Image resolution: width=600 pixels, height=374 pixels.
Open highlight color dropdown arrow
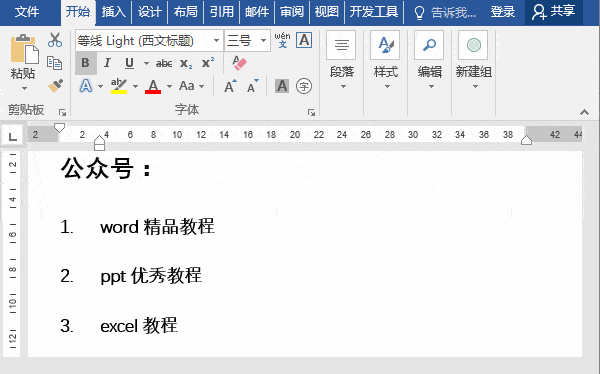coord(135,87)
